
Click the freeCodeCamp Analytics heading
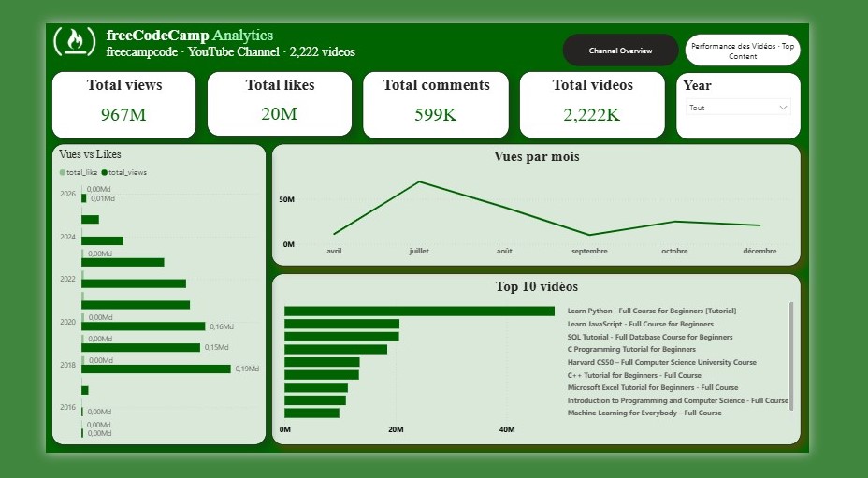(190, 36)
